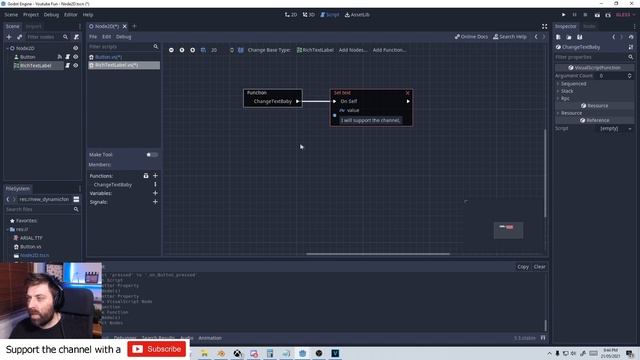
Task: Expand the Rpc property section
Action: coord(594,98)
